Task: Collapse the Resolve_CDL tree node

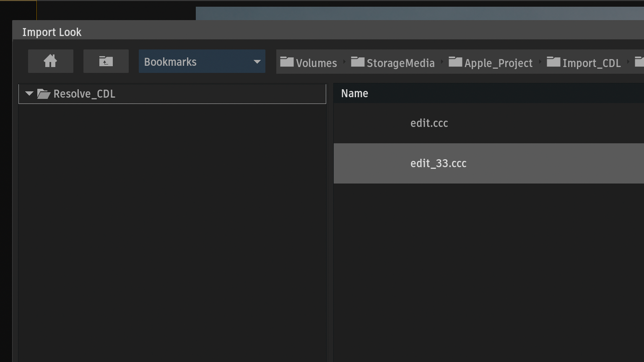Action: 29,94
